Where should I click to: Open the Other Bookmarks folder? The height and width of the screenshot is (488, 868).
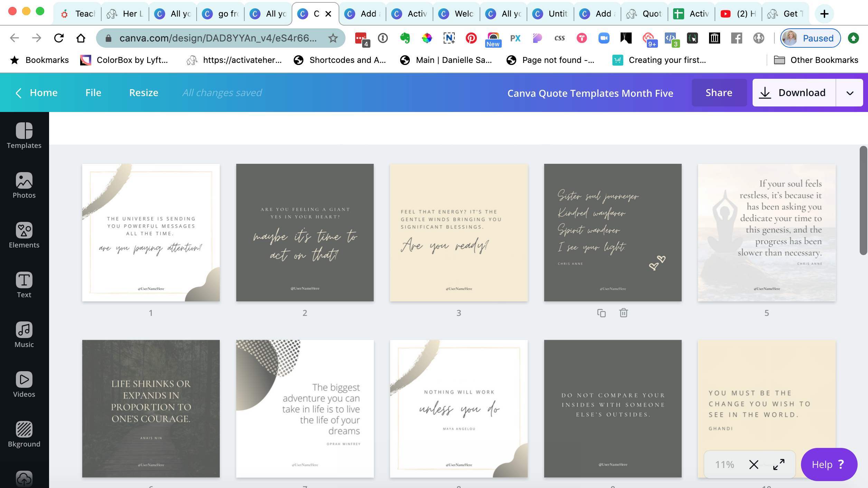816,60
